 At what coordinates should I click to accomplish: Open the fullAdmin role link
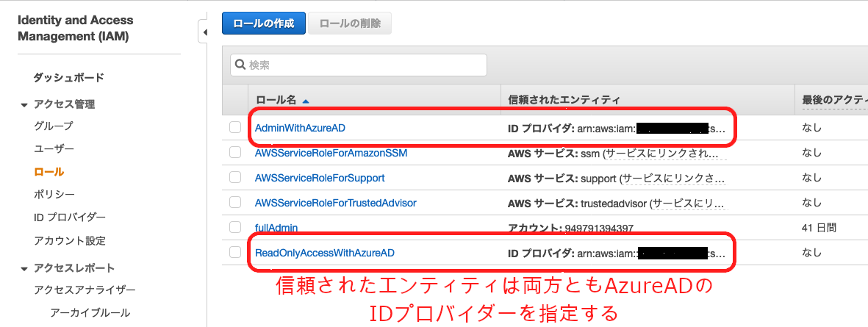coord(276,227)
